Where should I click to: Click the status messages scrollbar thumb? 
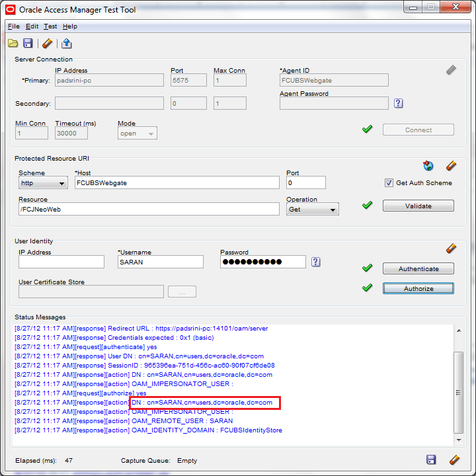[458, 393]
